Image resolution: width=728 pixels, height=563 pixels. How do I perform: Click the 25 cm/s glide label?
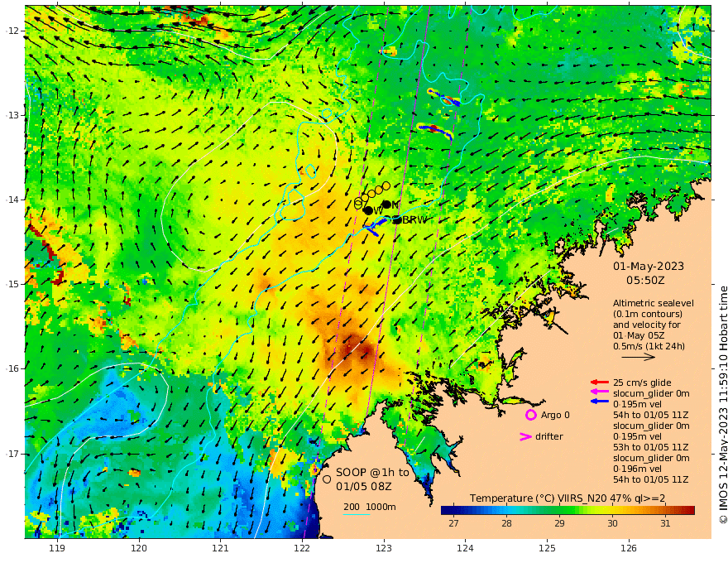point(642,383)
